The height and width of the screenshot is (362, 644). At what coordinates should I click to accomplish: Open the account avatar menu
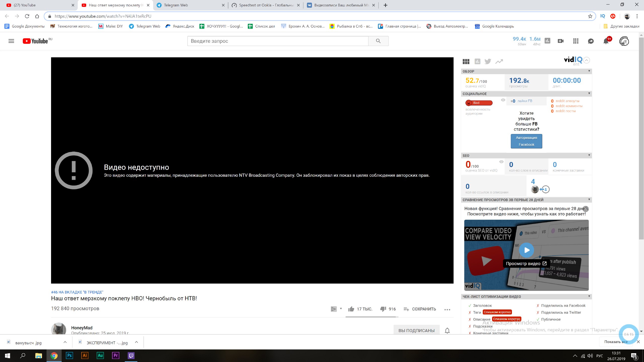624,41
